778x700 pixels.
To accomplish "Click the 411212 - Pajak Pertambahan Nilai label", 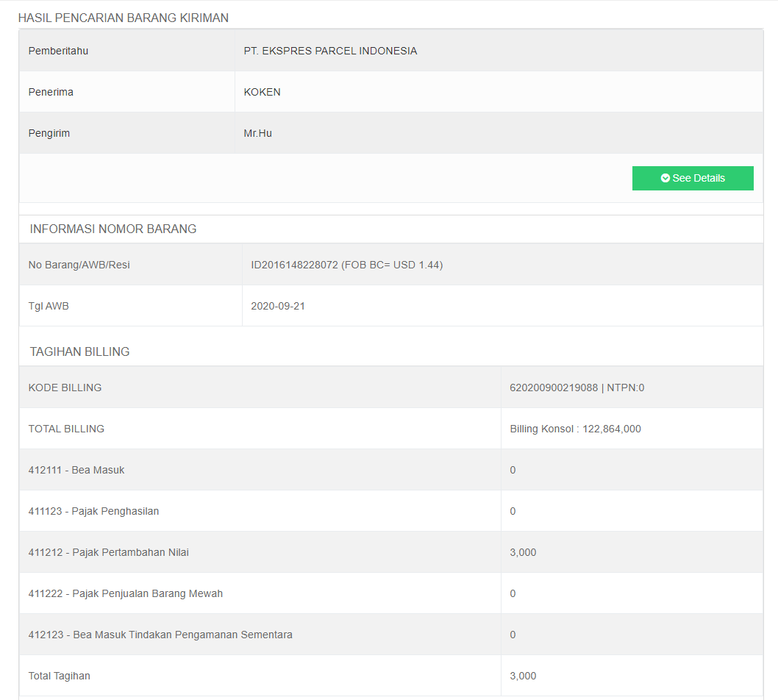I will [x=109, y=553].
